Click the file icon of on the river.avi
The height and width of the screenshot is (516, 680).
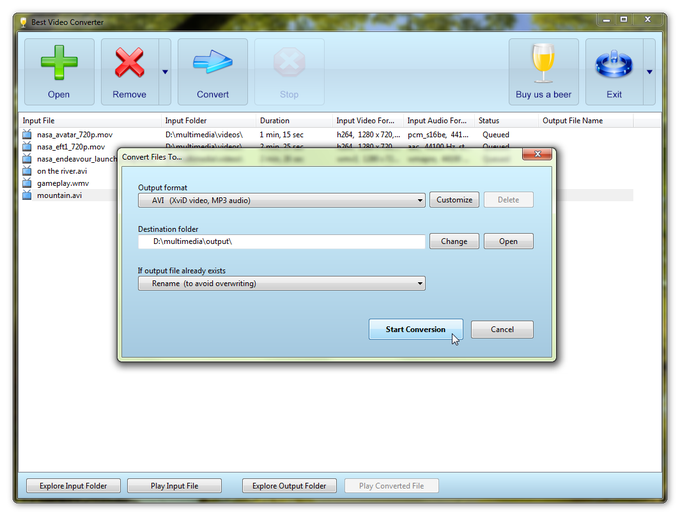click(27, 171)
